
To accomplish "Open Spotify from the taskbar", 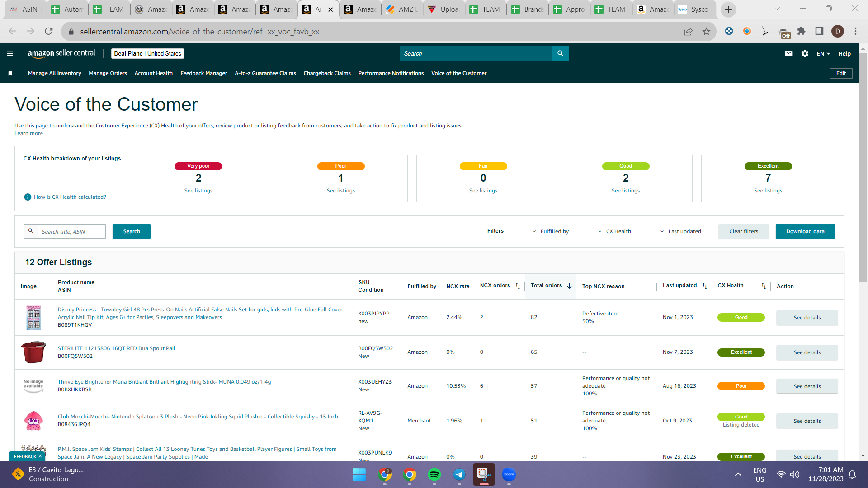I will coord(434,474).
